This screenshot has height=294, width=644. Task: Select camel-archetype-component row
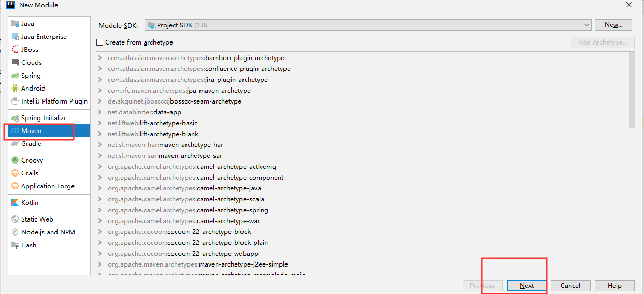coord(363,178)
